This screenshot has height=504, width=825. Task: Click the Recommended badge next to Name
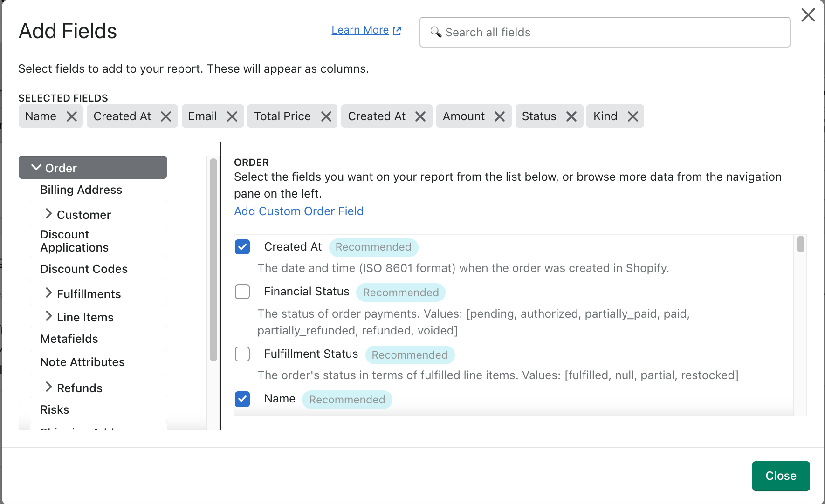[347, 400]
